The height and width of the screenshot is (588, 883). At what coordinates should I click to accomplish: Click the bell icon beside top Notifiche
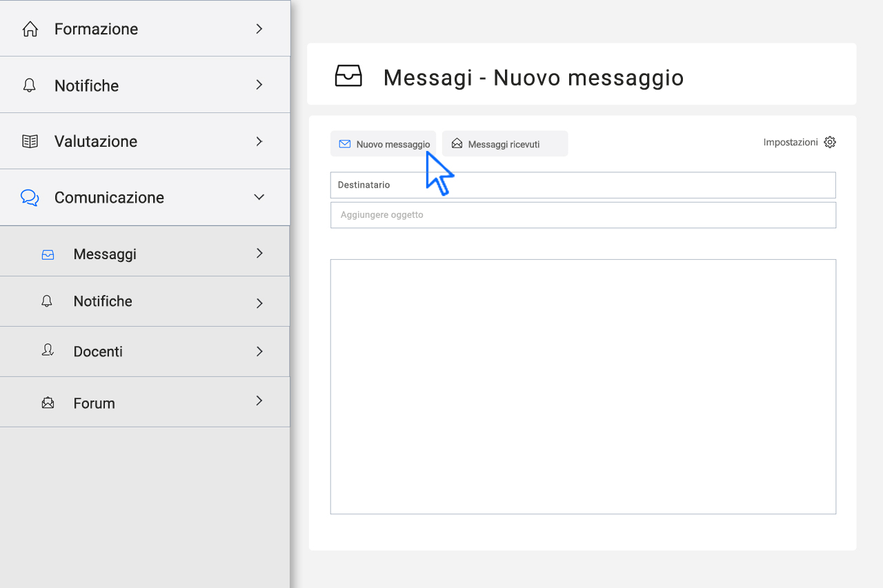click(29, 85)
